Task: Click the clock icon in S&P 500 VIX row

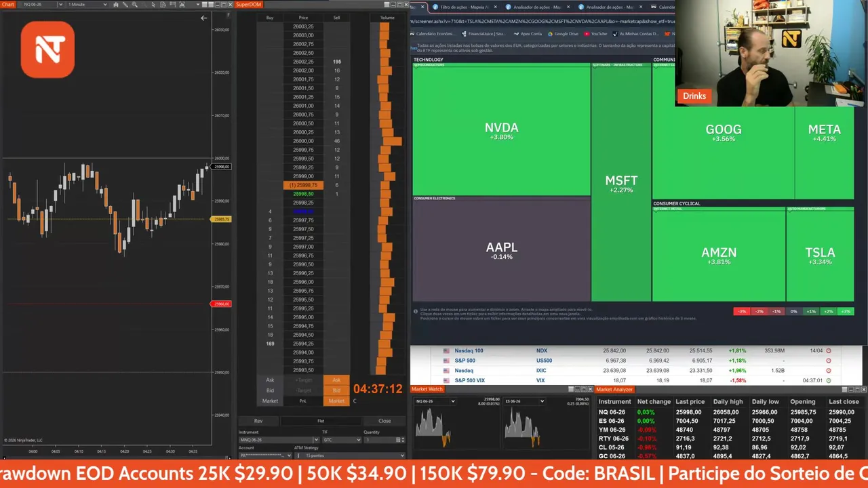Action: [x=829, y=380]
